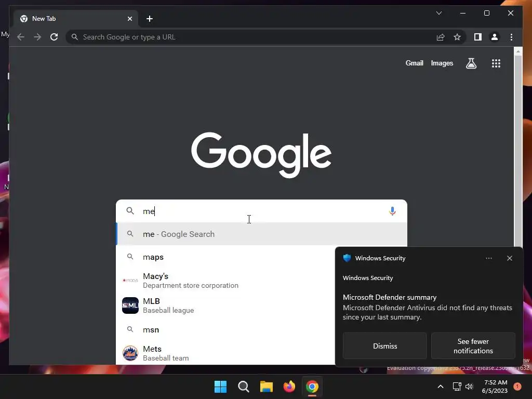Open the Chrome profile avatar
The height and width of the screenshot is (399, 532).
pyautogui.click(x=495, y=37)
